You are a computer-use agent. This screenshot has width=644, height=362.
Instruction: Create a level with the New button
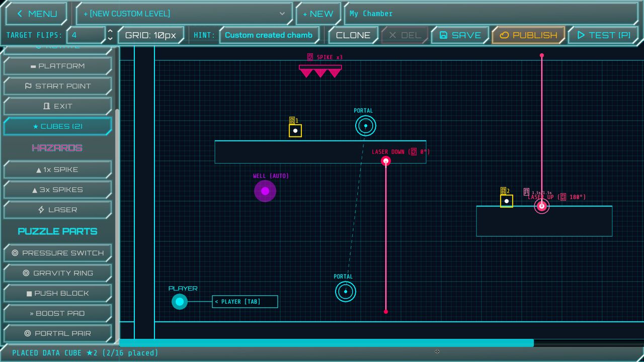pos(318,14)
